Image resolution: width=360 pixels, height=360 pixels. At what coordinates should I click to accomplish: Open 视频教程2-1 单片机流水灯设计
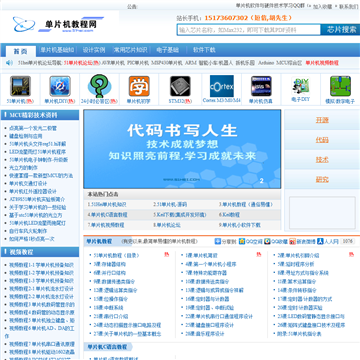[41, 288]
